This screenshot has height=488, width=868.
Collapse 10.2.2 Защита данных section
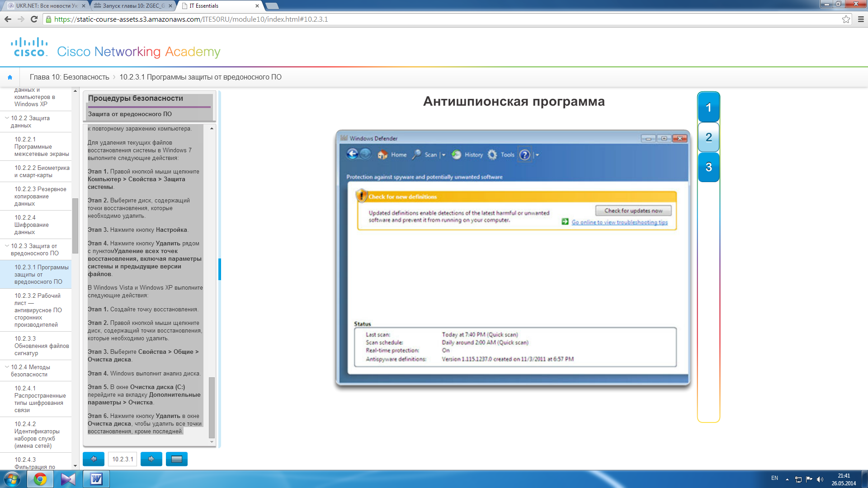coord(7,118)
